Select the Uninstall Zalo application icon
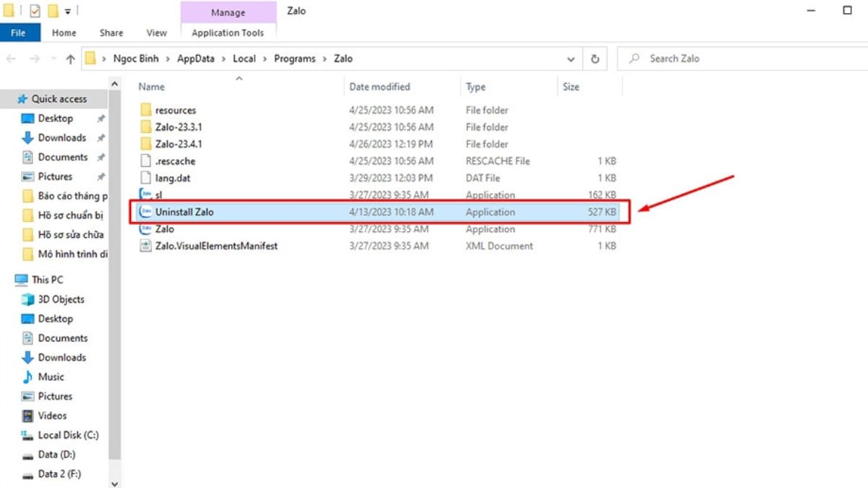 [145, 212]
